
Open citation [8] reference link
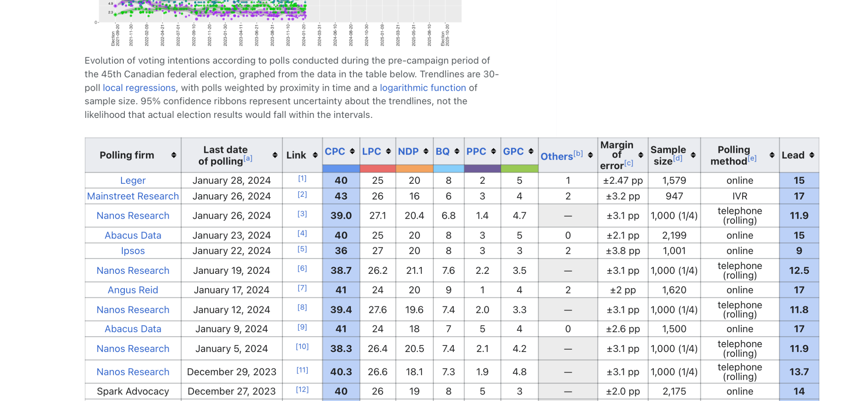coord(302,307)
